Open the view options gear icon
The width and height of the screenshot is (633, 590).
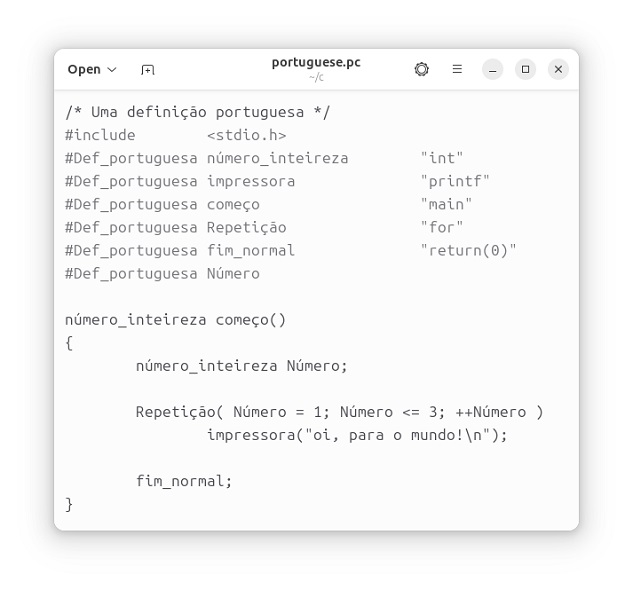point(421,69)
